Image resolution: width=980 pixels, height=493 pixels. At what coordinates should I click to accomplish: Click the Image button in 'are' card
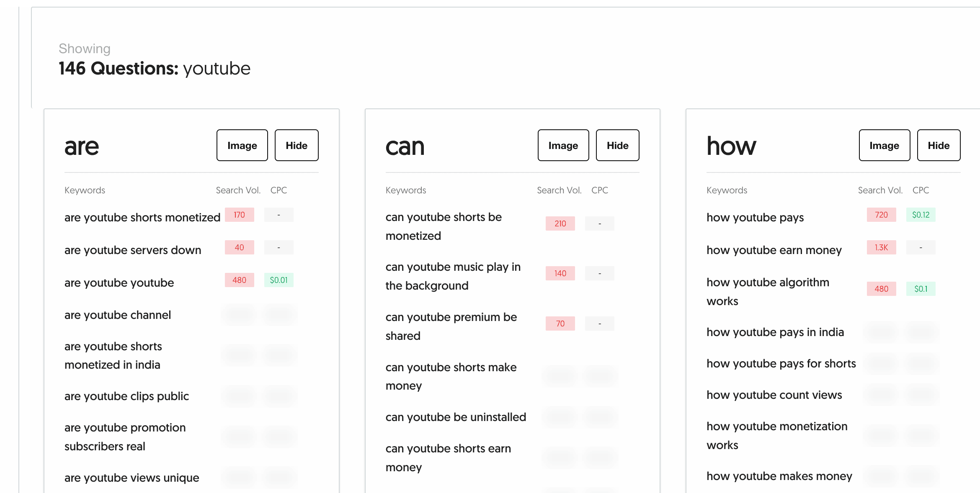[x=242, y=145]
